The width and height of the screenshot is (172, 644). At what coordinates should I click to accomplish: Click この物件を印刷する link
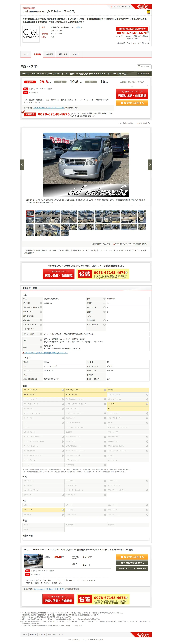(x=127, y=123)
